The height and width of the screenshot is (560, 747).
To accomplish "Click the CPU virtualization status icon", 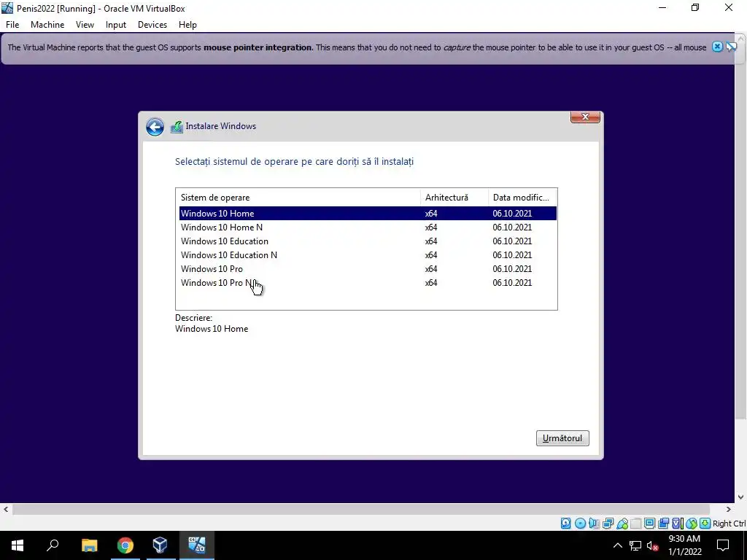I will point(677,524).
